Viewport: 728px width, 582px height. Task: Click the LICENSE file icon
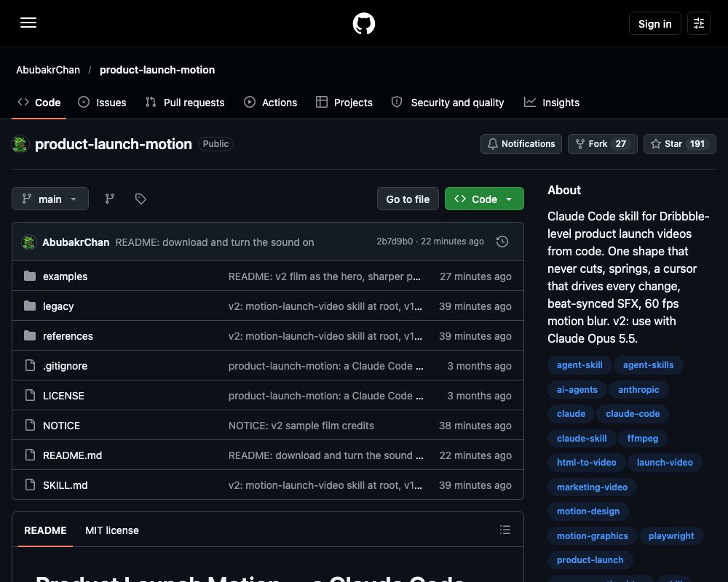click(x=30, y=396)
